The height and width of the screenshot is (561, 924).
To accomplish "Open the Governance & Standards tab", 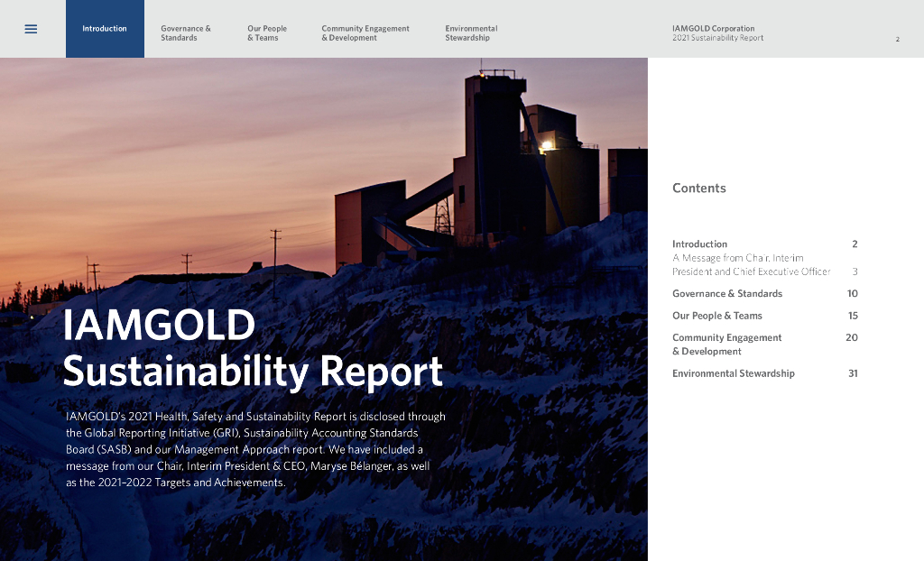I will coord(186,33).
